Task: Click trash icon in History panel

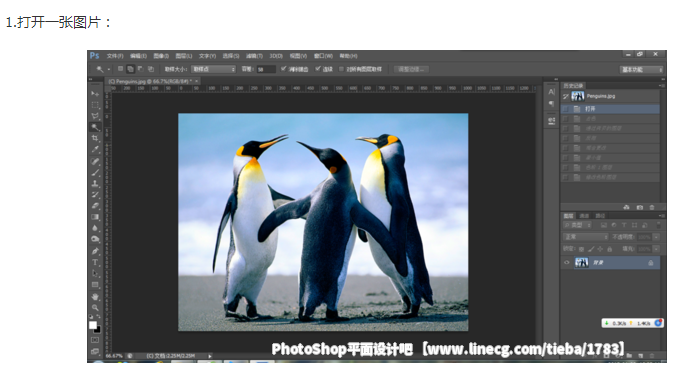Action: pos(652,207)
